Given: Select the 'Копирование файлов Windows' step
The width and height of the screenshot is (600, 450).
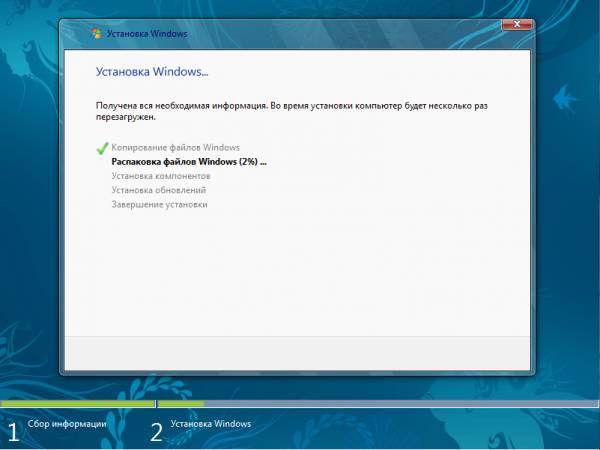Looking at the screenshot, I should (x=175, y=148).
